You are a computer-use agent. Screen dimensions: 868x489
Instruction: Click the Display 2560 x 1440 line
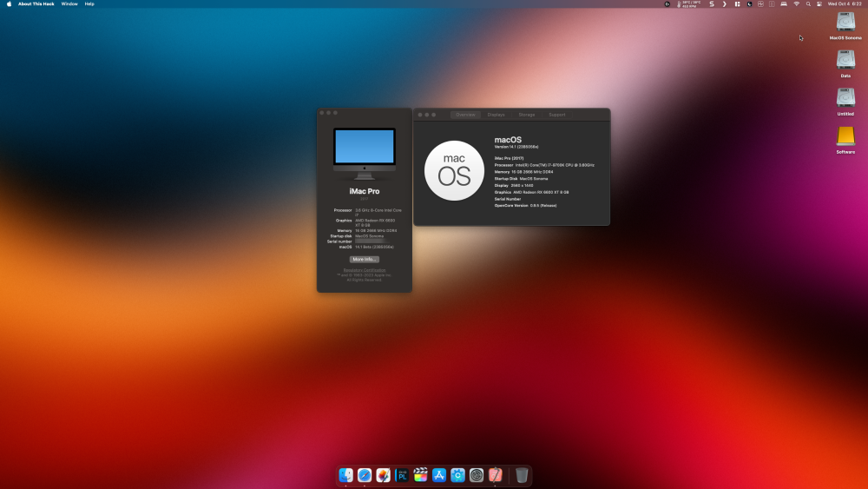(514, 186)
